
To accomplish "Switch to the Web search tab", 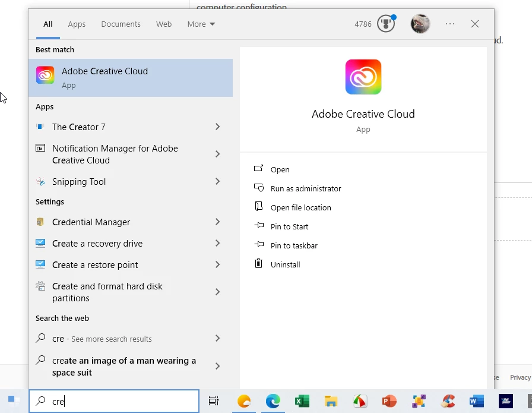I will coord(164,24).
